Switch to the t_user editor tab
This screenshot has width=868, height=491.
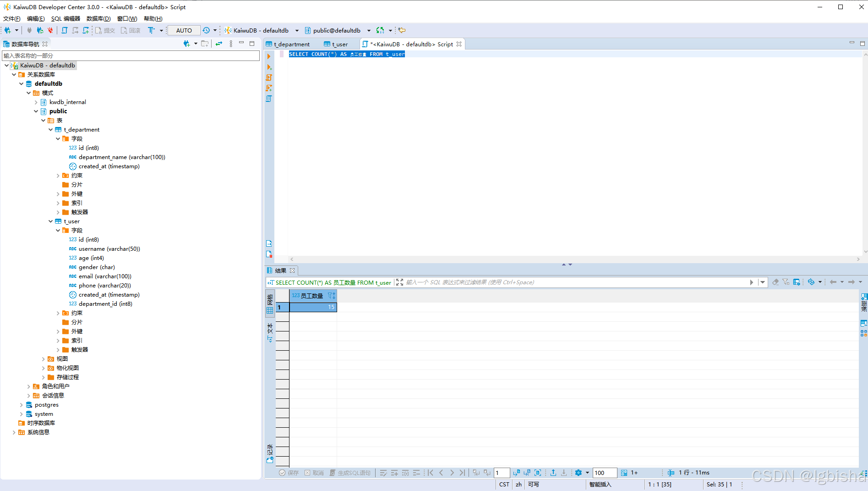[x=336, y=44]
